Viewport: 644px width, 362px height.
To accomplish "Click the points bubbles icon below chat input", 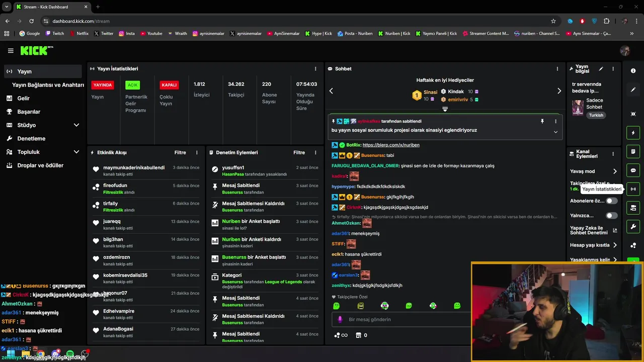I will (x=337, y=335).
